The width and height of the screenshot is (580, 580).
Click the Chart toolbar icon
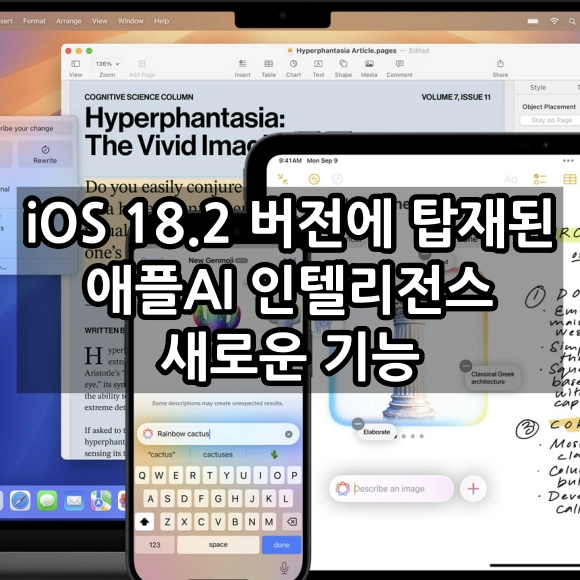pyautogui.click(x=293, y=64)
